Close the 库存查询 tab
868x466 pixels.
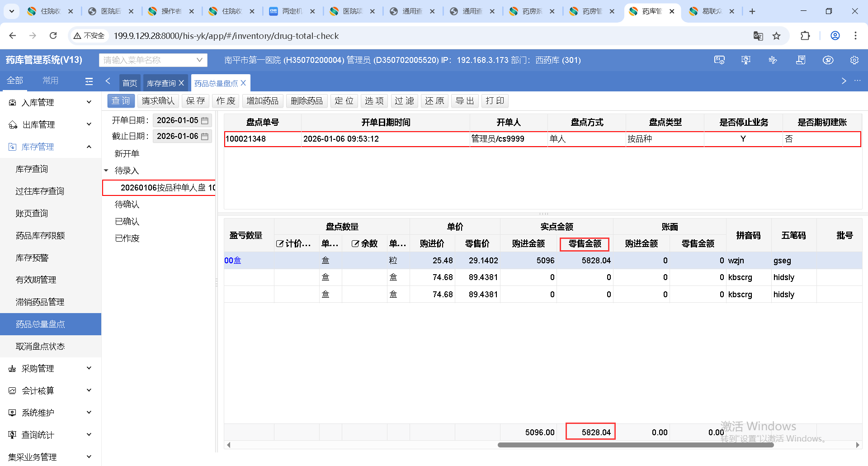181,83
